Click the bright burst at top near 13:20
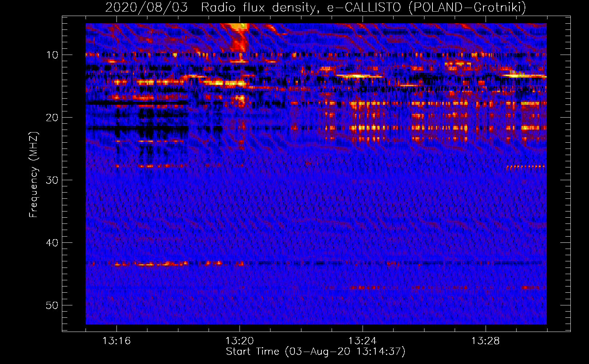589x364 pixels. coord(238,36)
